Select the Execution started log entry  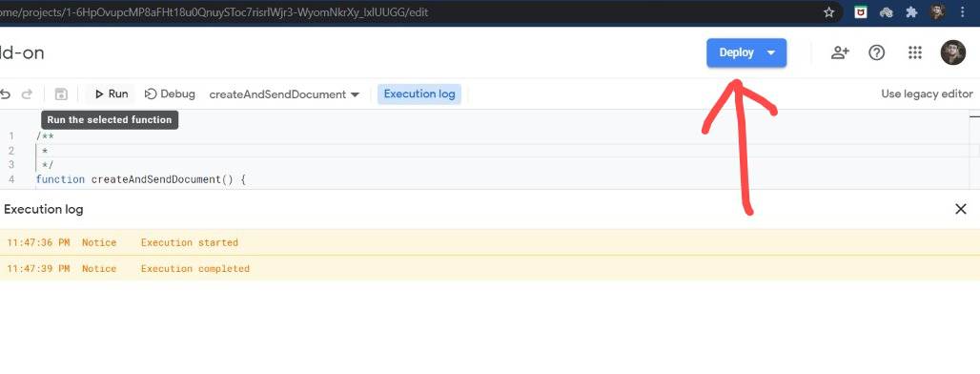click(x=490, y=242)
